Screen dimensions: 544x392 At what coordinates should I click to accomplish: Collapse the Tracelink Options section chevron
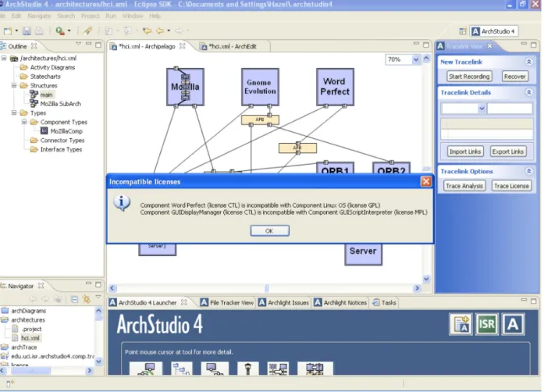[x=528, y=171]
